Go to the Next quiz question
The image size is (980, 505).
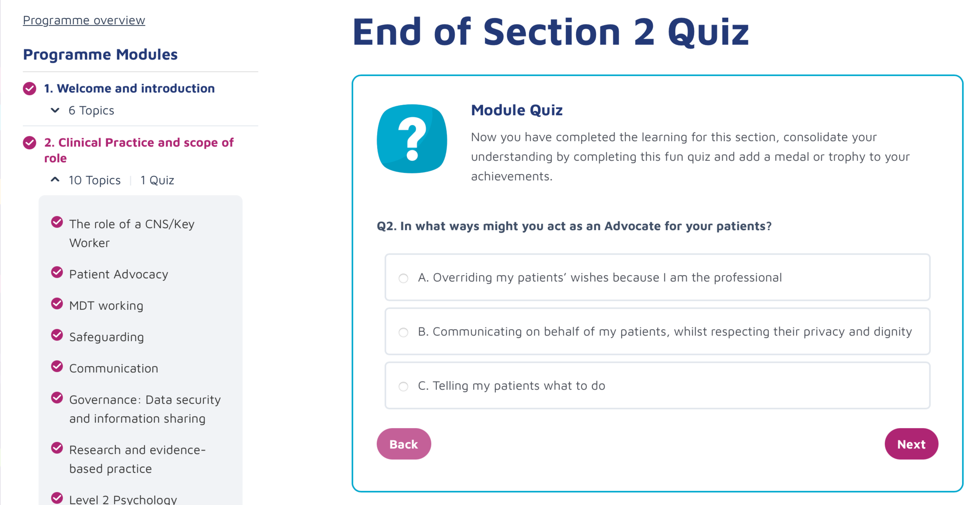[x=911, y=444]
